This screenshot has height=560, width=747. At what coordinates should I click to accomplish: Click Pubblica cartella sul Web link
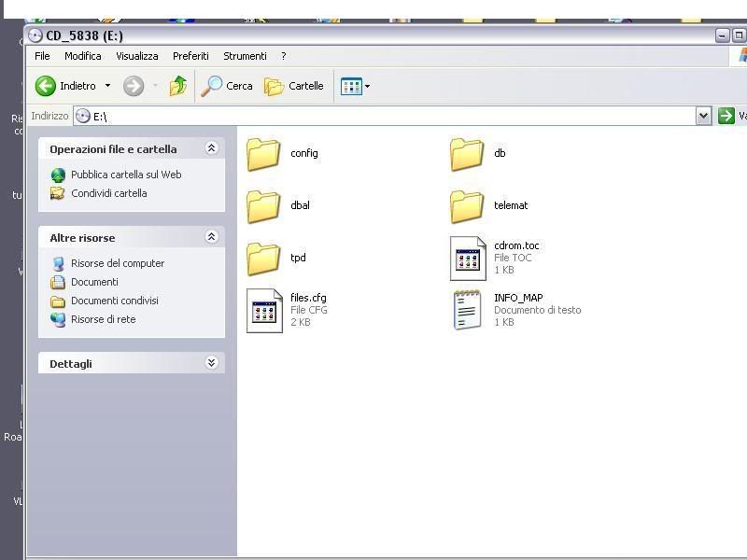[x=126, y=175]
